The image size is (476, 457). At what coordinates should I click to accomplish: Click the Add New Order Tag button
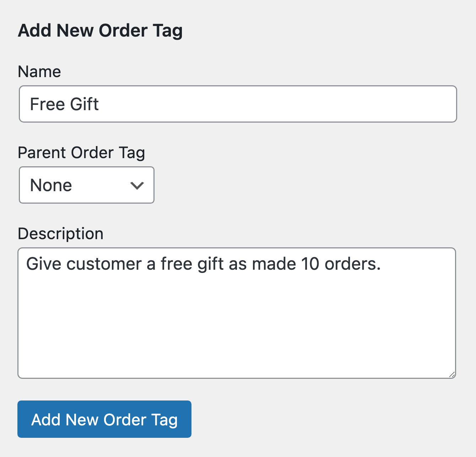click(x=104, y=419)
